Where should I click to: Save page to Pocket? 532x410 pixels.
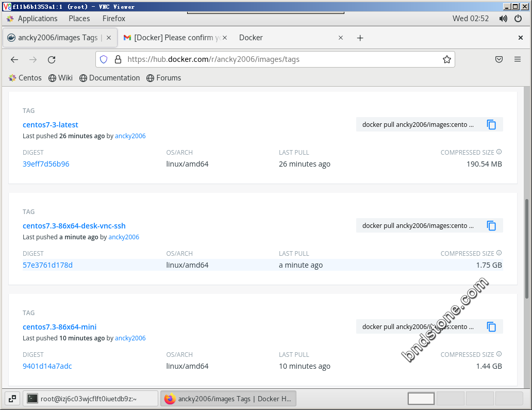499,59
